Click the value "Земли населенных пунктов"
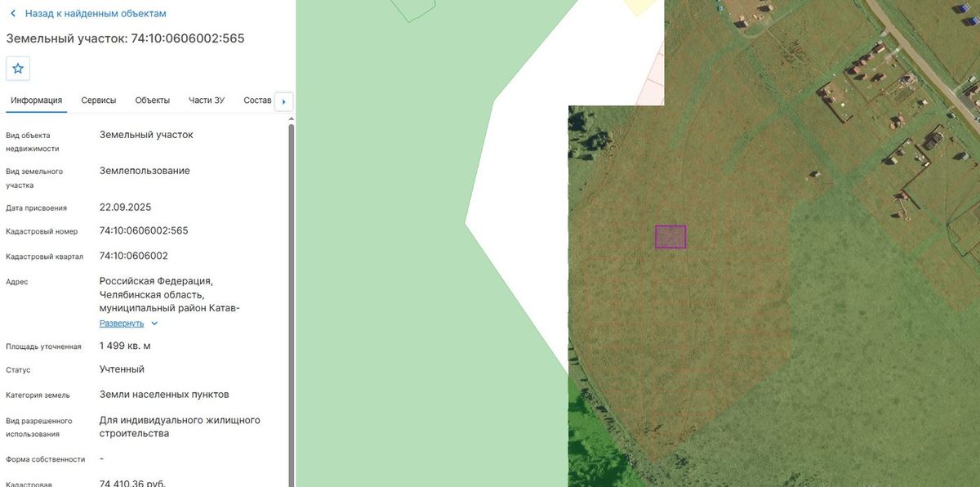This screenshot has height=487, width=980. [x=164, y=395]
